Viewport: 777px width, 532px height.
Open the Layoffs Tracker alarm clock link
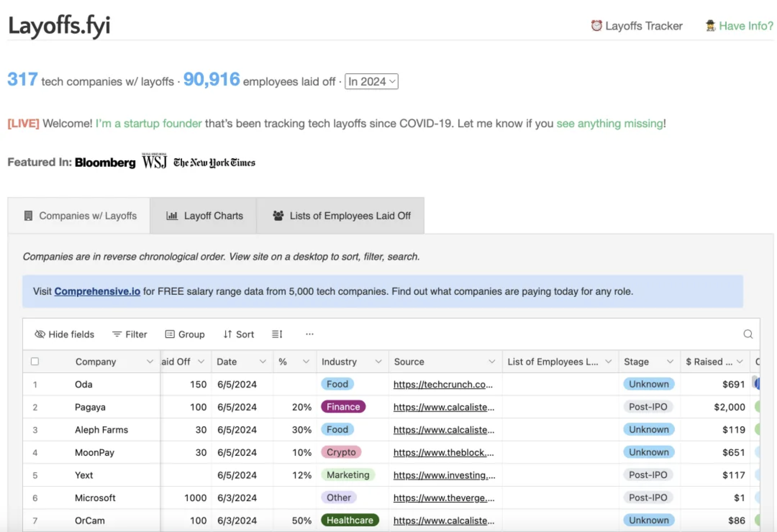[637, 26]
